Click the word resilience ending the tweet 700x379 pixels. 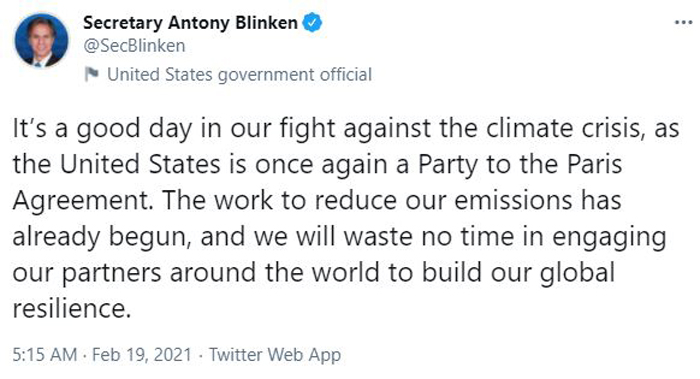[71, 308]
